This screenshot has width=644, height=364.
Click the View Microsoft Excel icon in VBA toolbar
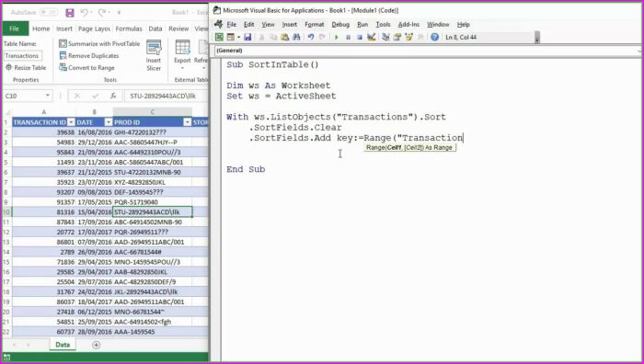tap(219, 38)
